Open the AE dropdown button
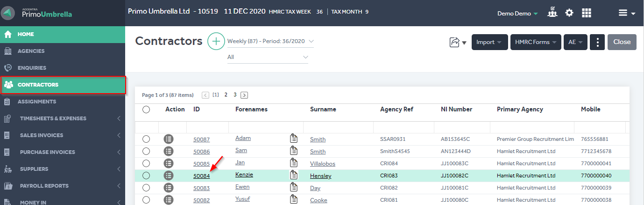Image resolution: width=644 pixels, height=205 pixels. (x=575, y=42)
